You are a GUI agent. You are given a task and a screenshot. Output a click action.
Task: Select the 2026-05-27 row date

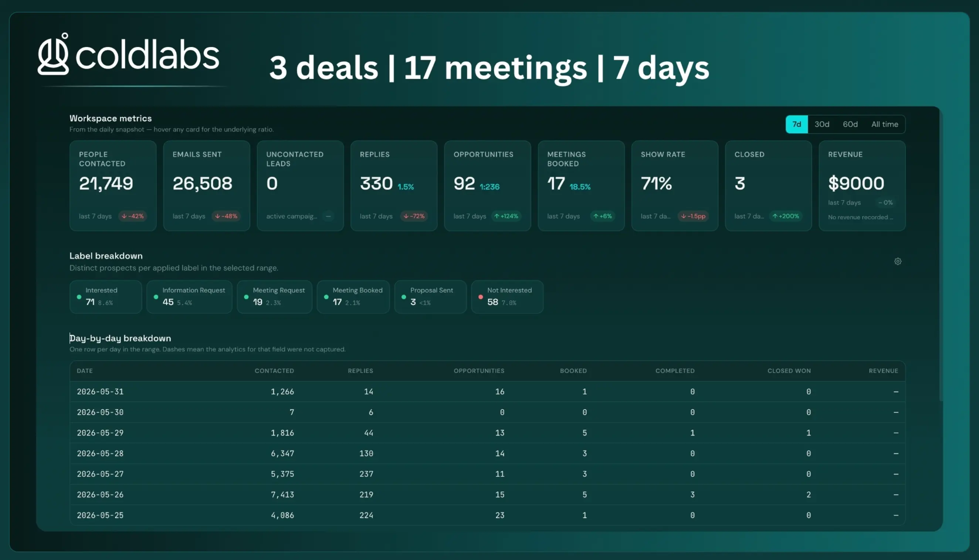click(x=100, y=474)
